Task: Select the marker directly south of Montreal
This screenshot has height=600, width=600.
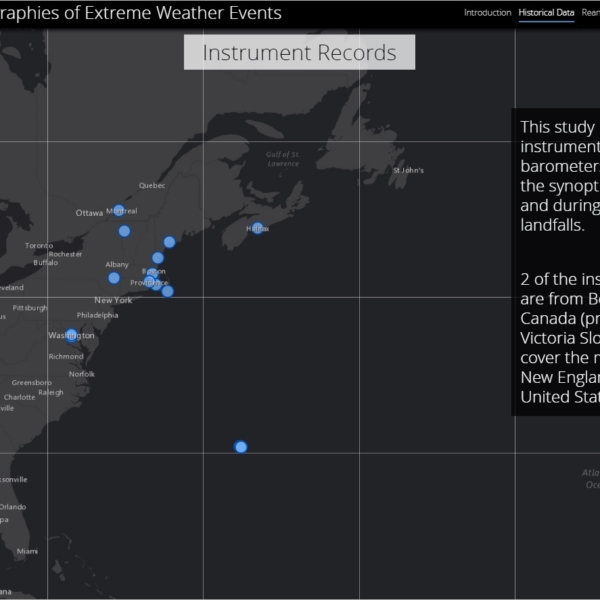Action: click(x=124, y=231)
